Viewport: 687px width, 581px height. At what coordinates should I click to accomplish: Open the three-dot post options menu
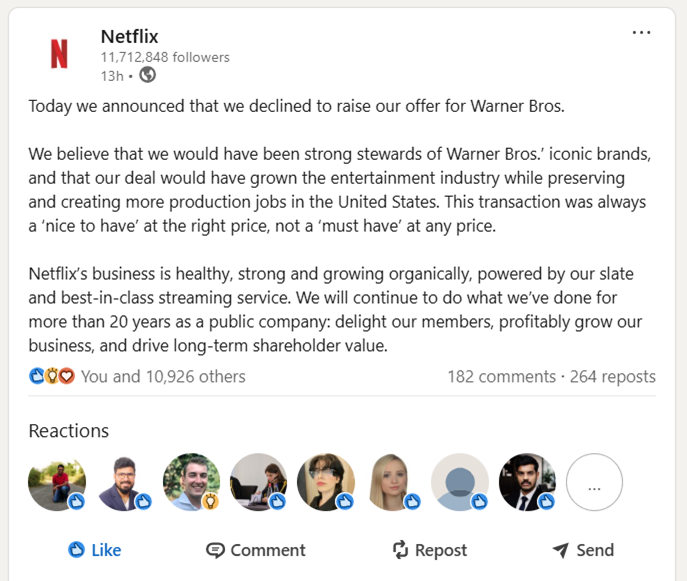[x=641, y=33]
